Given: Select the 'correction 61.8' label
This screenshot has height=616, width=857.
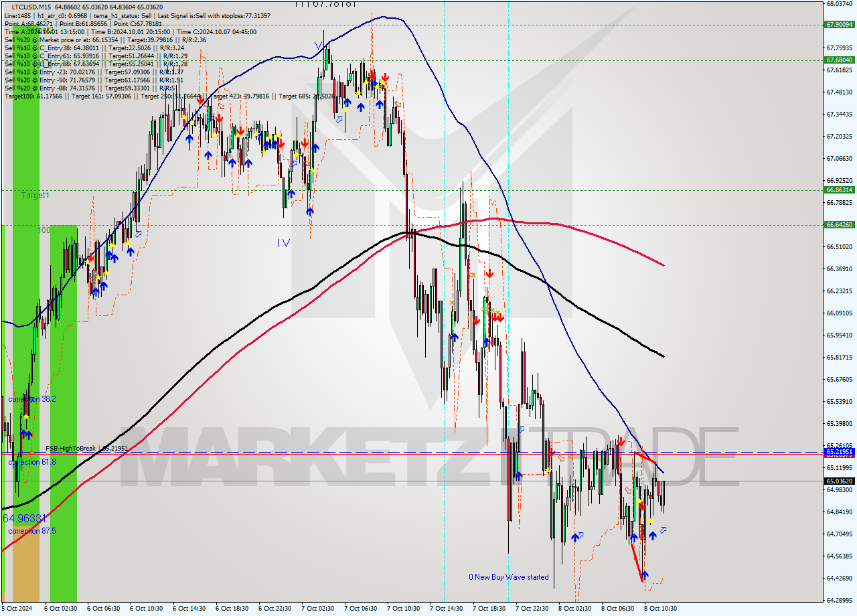Looking at the screenshot, I should 32,462.
